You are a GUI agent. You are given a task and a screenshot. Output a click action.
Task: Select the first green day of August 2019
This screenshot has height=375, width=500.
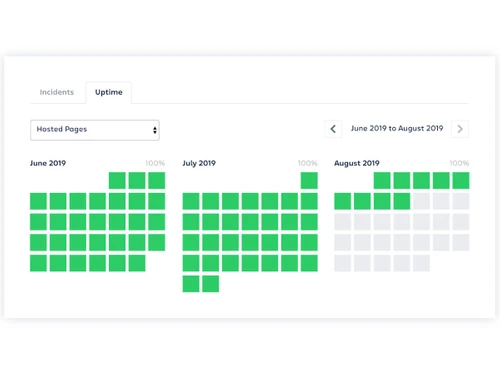point(382,180)
